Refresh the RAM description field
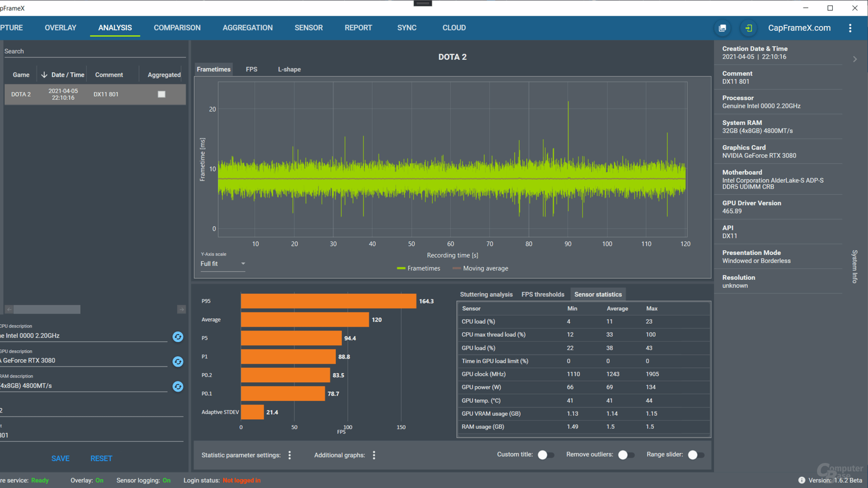Screen dimensions: 868x488 tap(178, 387)
